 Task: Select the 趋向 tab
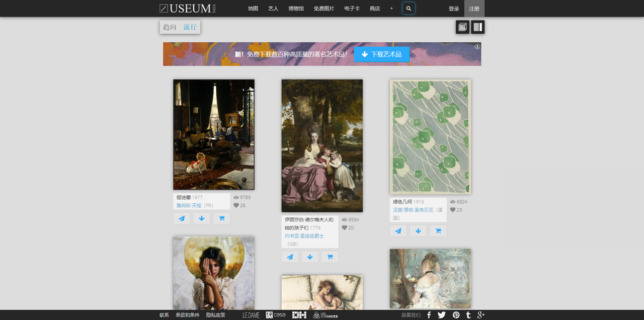point(170,27)
